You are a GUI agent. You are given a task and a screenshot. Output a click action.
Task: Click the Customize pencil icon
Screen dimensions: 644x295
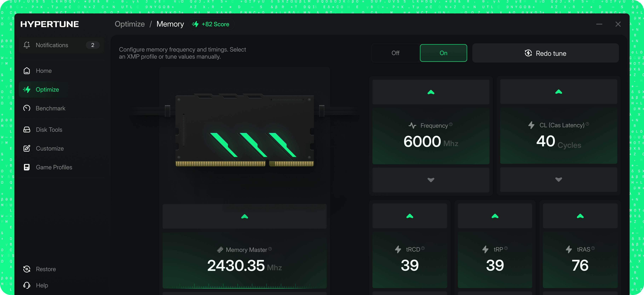pyautogui.click(x=27, y=148)
